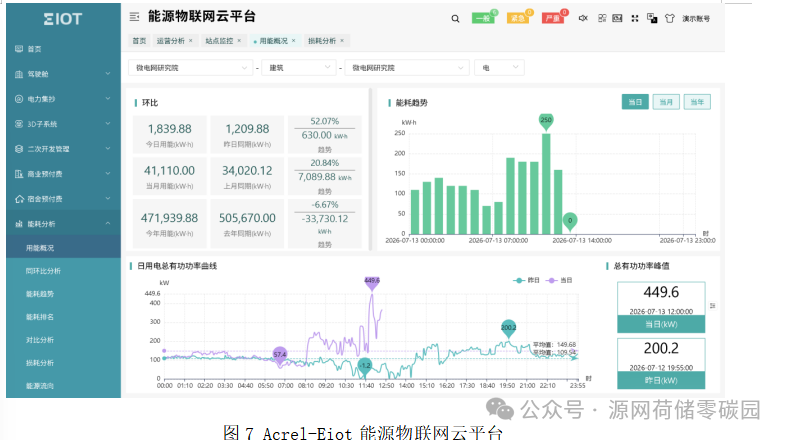Select 用能概况 in the sidebar submenu

(64, 248)
